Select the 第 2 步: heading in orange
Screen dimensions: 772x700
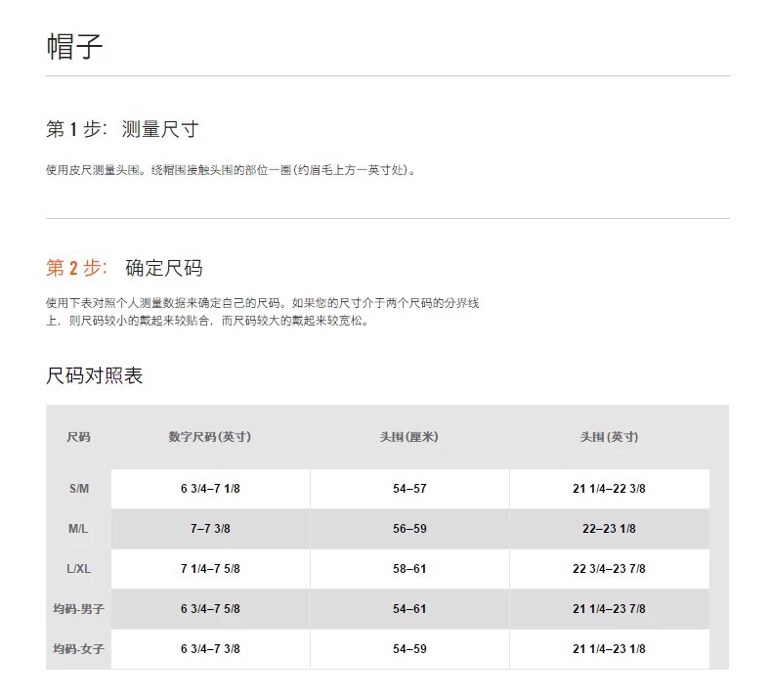(x=76, y=268)
